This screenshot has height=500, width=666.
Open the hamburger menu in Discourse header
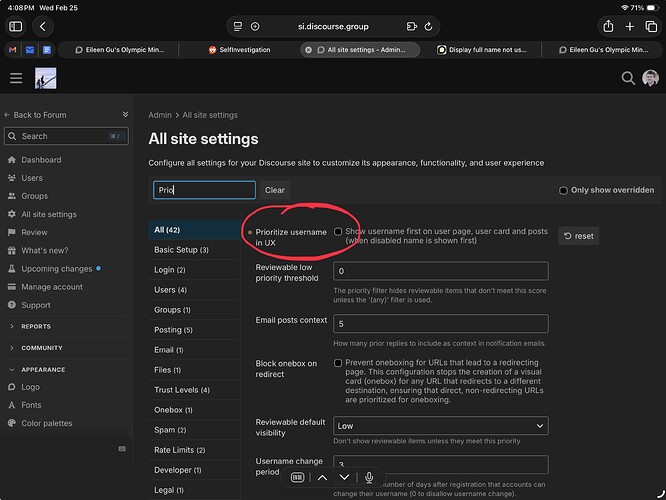click(x=16, y=78)
